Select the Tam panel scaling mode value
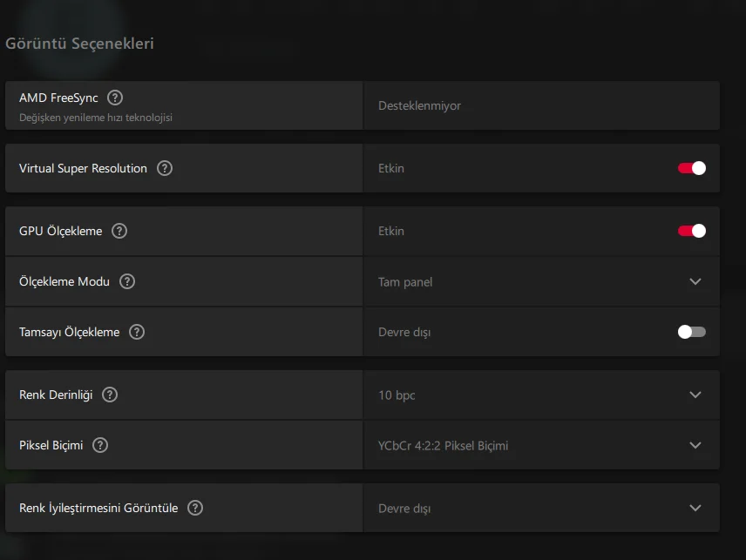The height and width of the screenshot is (560, 746). tap(405, 282)
